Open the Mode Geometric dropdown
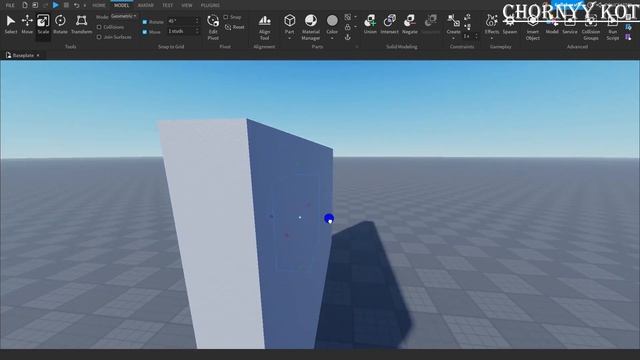Viewport: 640px width, 360px height. click(124, 16)
